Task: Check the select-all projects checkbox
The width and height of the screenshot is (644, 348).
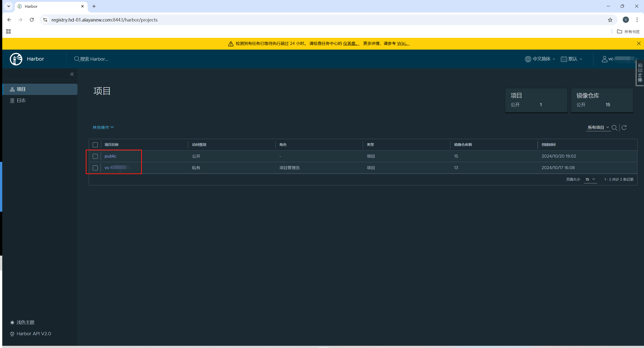Action: (x=95, y=145)
